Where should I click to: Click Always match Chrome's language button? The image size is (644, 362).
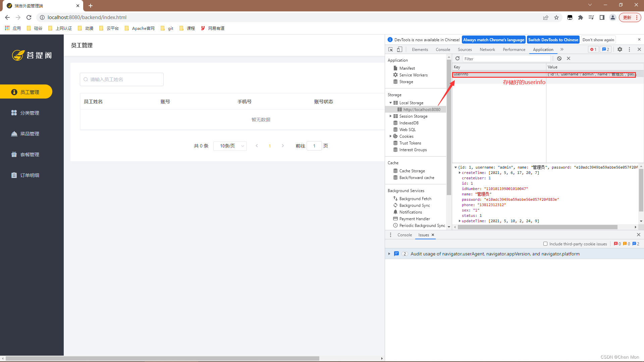[493, 40]
